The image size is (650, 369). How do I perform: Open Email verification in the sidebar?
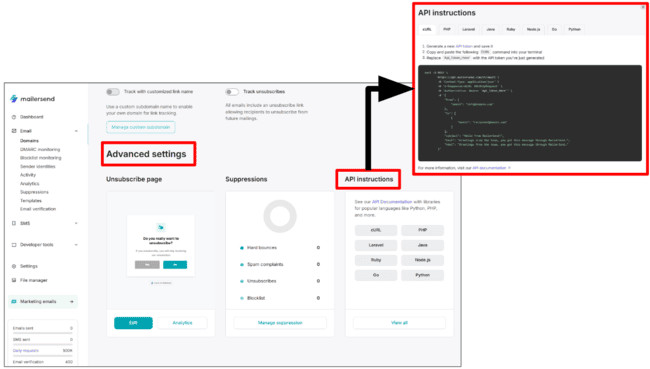[x=38, y=209]
